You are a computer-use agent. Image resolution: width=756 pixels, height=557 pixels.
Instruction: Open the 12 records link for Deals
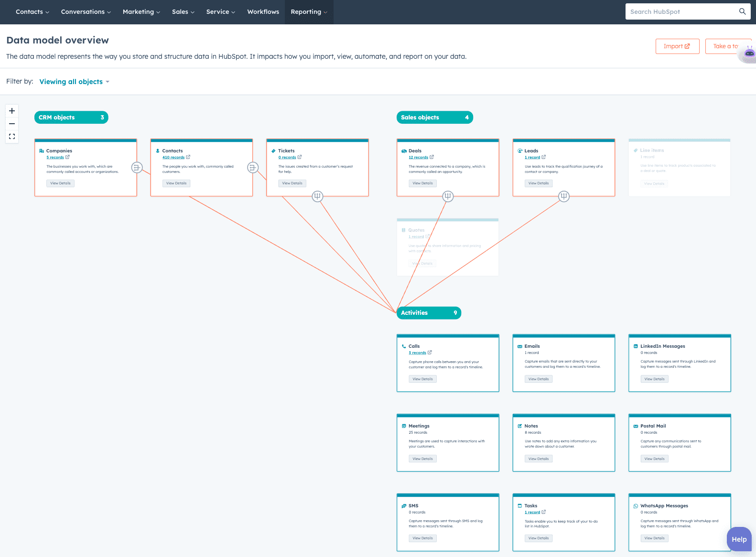click(x=419, y=157)
